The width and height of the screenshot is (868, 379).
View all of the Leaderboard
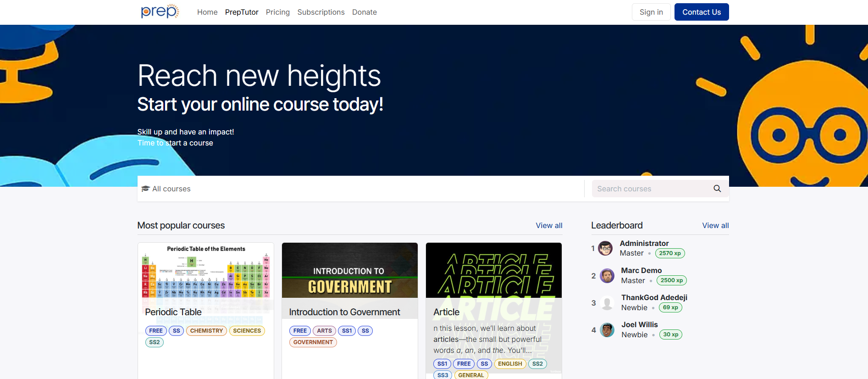click(715, 225)
